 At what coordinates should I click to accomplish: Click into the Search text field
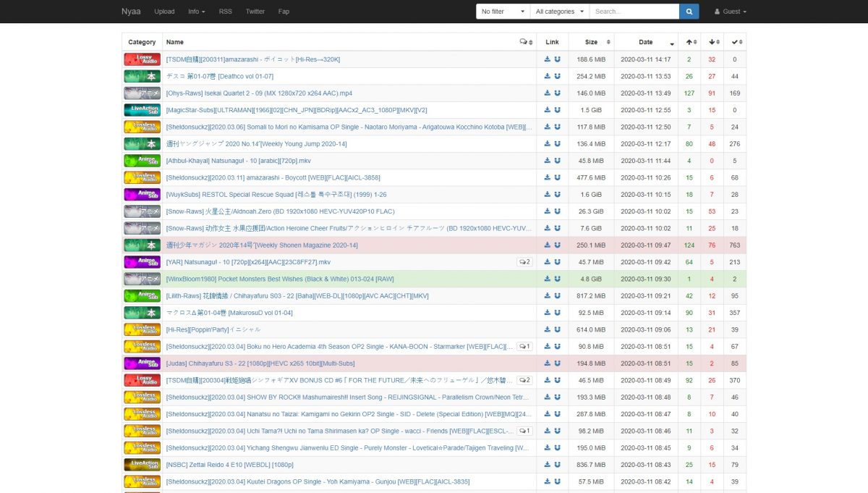634,12
